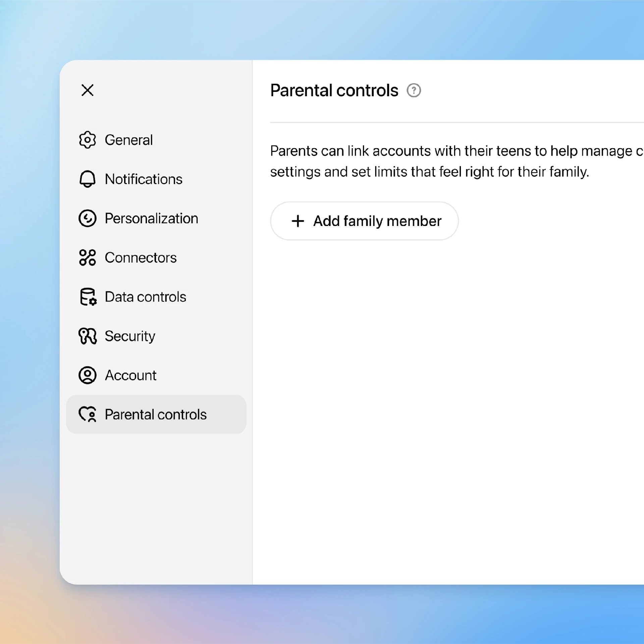The height and width of the screenshot is (644, 644).
Task: Open the Notifications settings page
Action: click(x=143, y=179)
